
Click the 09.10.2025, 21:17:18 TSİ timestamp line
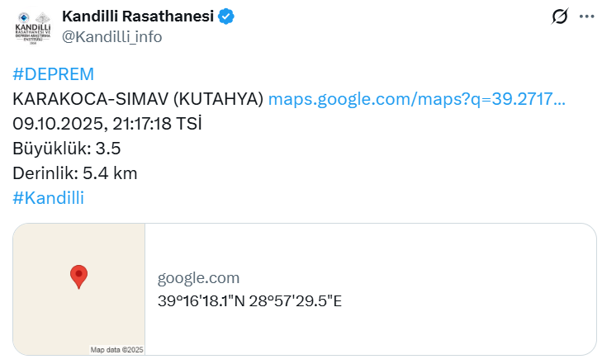point(107,124)
